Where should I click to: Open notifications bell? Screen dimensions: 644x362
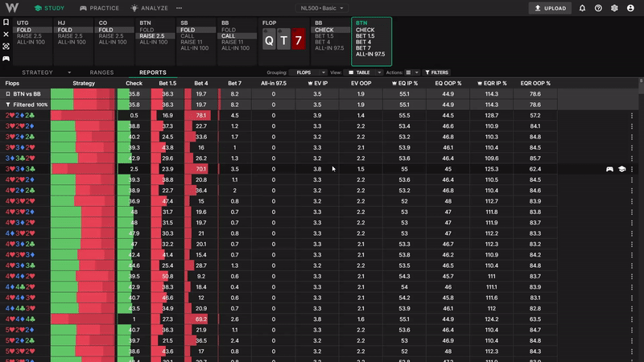582,8
